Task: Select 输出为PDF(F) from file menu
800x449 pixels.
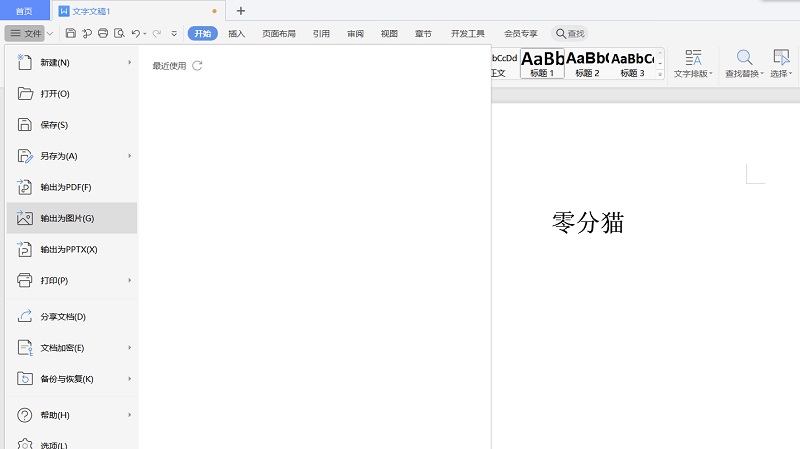Action: coord(66,187)
